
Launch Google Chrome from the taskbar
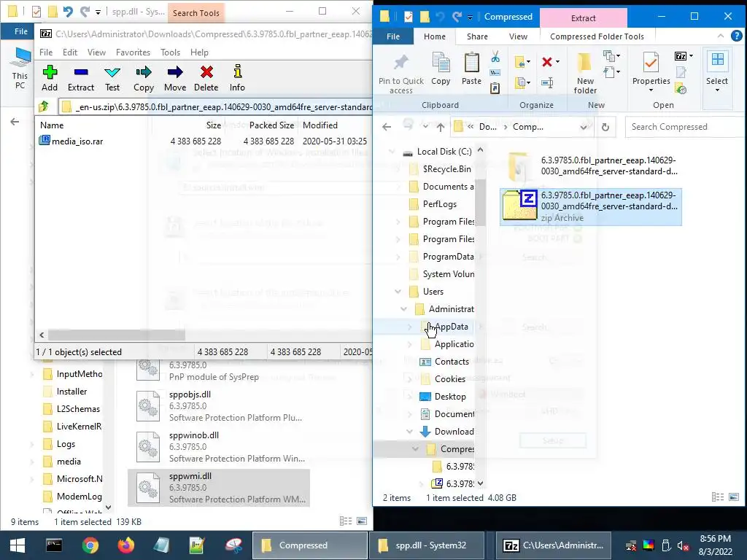(90, 545)
